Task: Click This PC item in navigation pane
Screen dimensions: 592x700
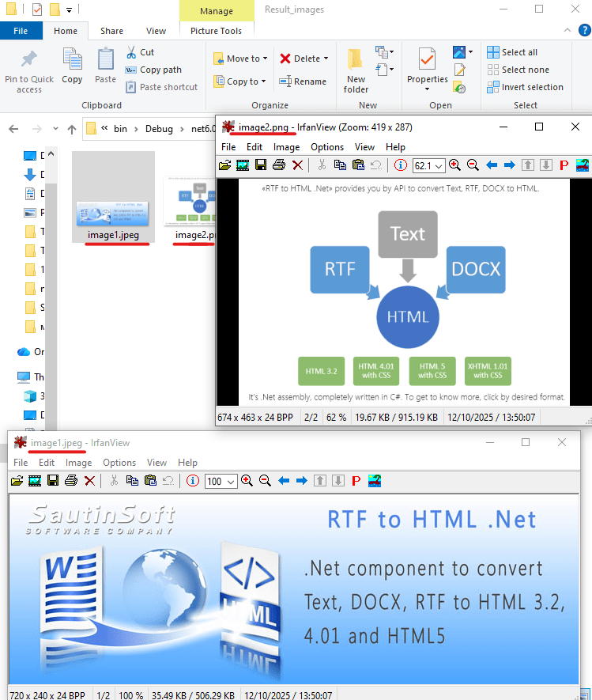Action: click(x=32, y=376)
